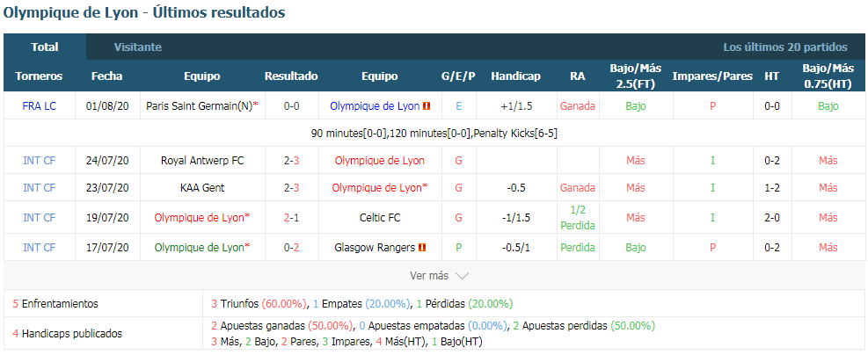Screen dimensions: 868x355
Task: Click the 0-2 result versus Glasgow Rangers
Action: [292, 248]
